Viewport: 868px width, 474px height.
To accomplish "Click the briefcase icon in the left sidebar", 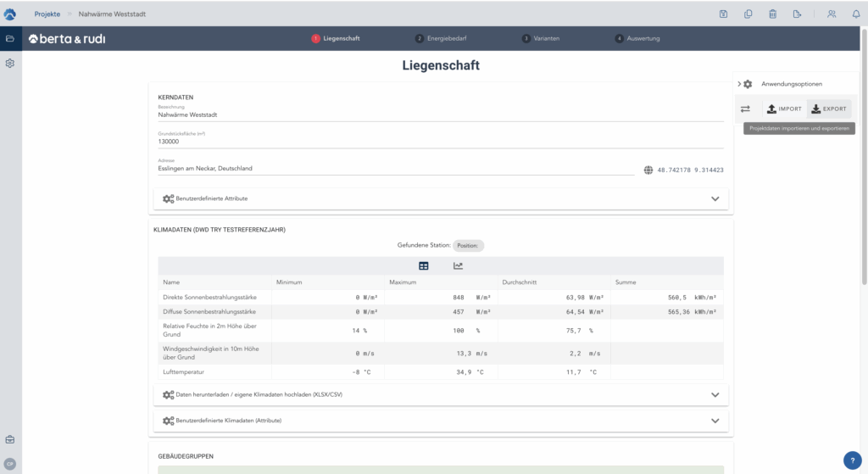I will pos(10,440).
